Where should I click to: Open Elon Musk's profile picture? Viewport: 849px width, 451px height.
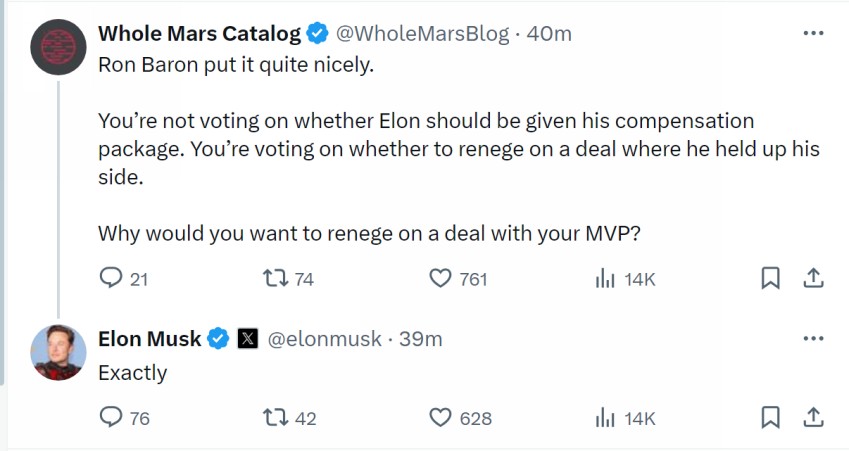59,352
